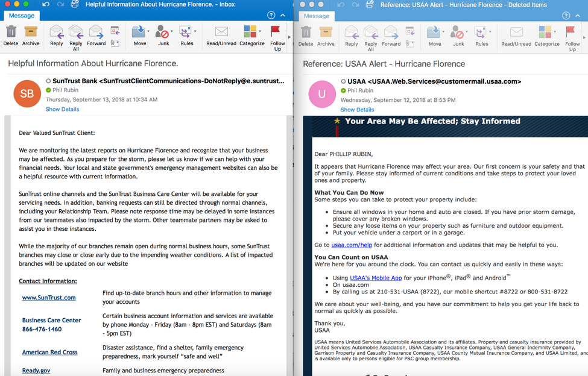The width and height of the screenshot is (588, 376).
Task: Expand Rules dropdown arrow in USAA window
Action: [490, 31]
